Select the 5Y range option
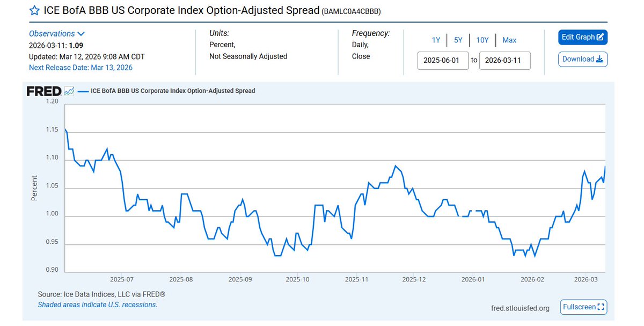 click(x=458, y=40)
